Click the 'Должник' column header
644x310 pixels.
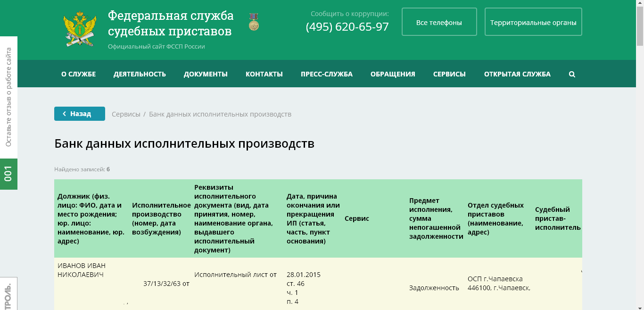(x=91, y=218)
